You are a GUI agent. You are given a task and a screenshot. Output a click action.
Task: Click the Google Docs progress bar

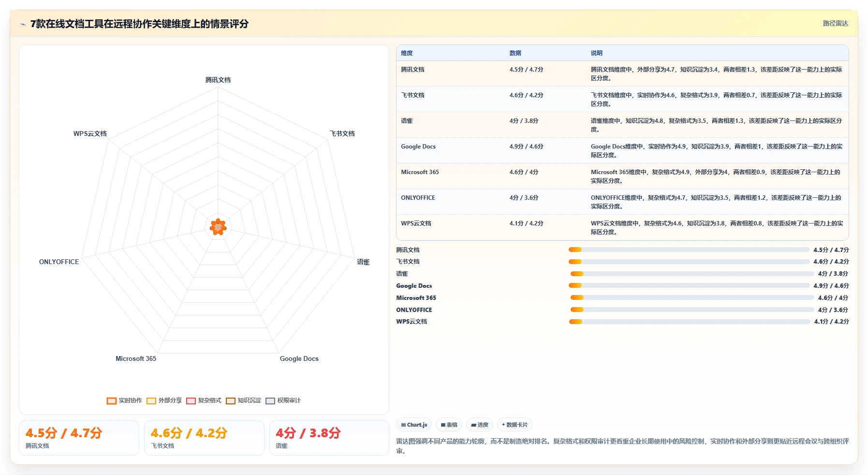pos(689,285)
